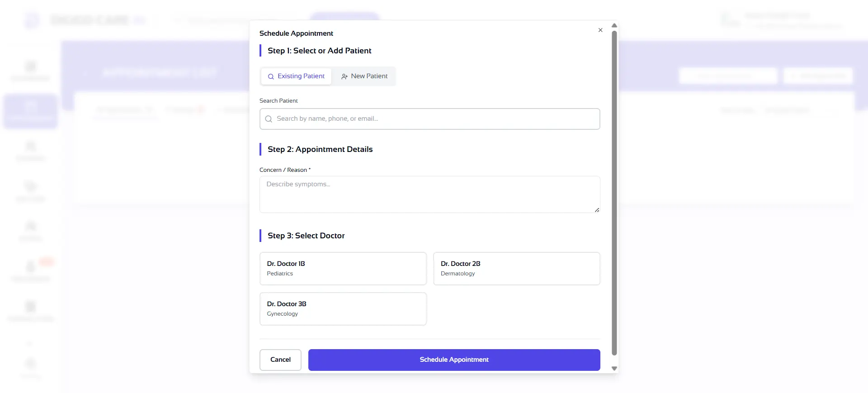
Task: Click the search icon inside Search Patient field
Action: point(269,119)
